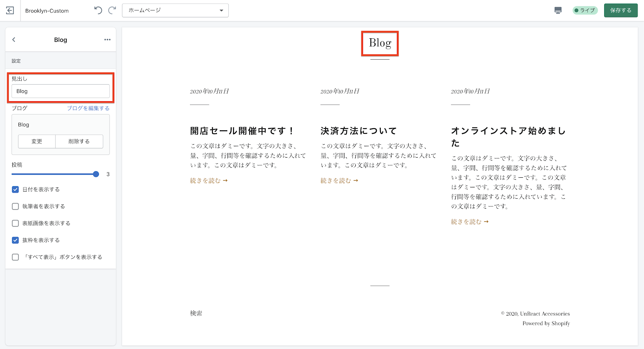Click the desktop preview monitor icon
Image resolution: width=644 pixels, height=349 pixels.
click(558, 10)
